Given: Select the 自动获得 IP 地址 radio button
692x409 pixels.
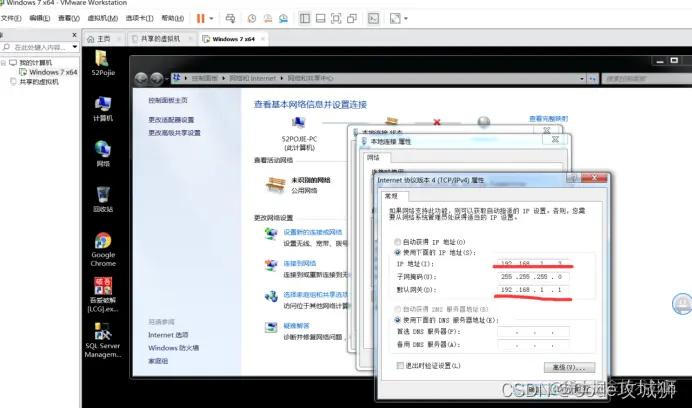Looking at the screenshot, I should 397,242.
